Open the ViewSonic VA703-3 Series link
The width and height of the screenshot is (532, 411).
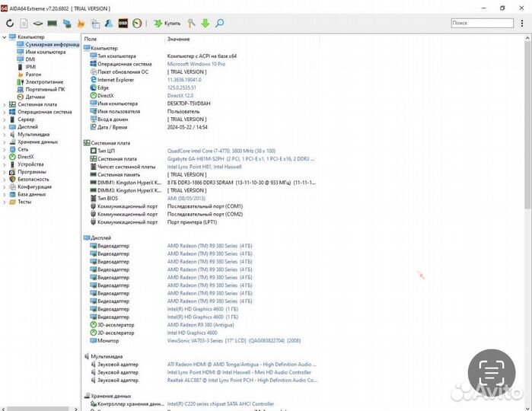(234, 340)
